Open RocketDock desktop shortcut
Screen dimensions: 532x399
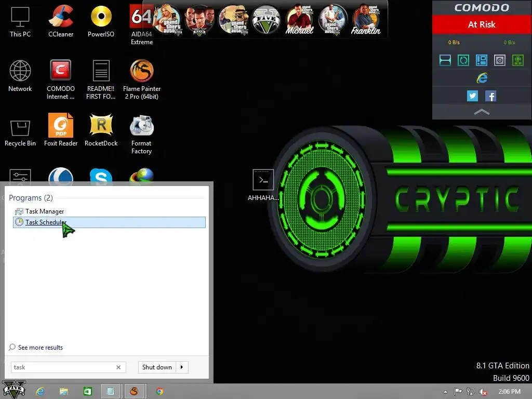101,131
